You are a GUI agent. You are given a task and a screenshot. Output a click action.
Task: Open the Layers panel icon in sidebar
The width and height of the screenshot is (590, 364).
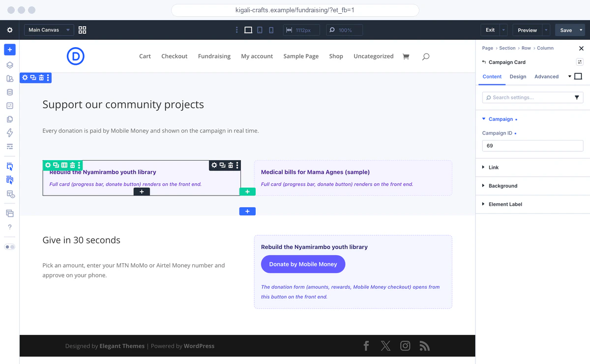[x=10, y=65]
